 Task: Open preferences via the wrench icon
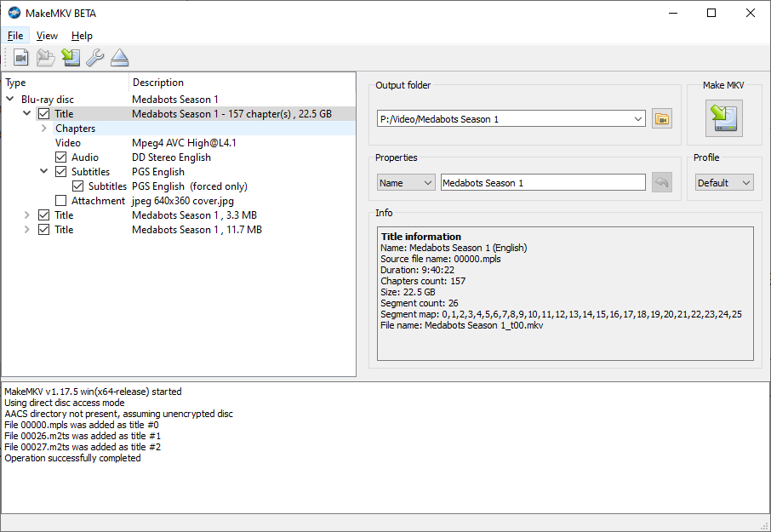tap(95, 58)
